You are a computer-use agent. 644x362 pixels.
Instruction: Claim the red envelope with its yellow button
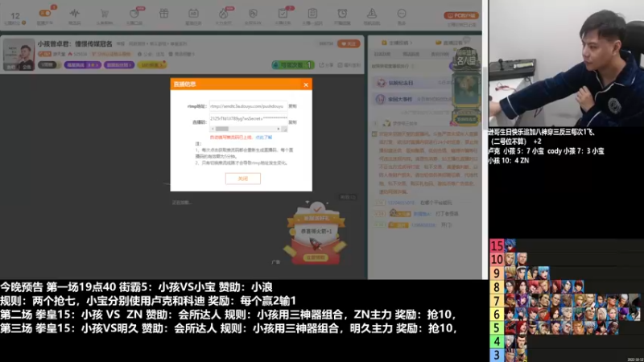click(315, 257)
